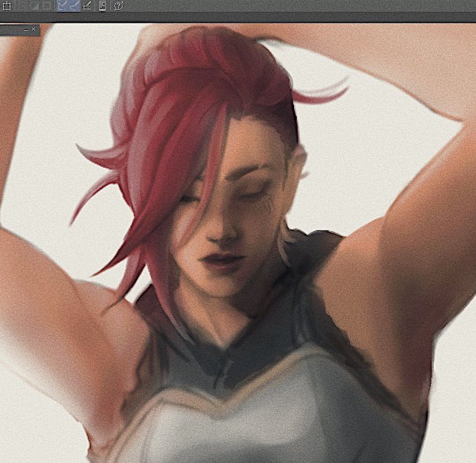Toggle Snap to Ruler
The height and width of the screenshot is (463, 476).
coord(62,6)
